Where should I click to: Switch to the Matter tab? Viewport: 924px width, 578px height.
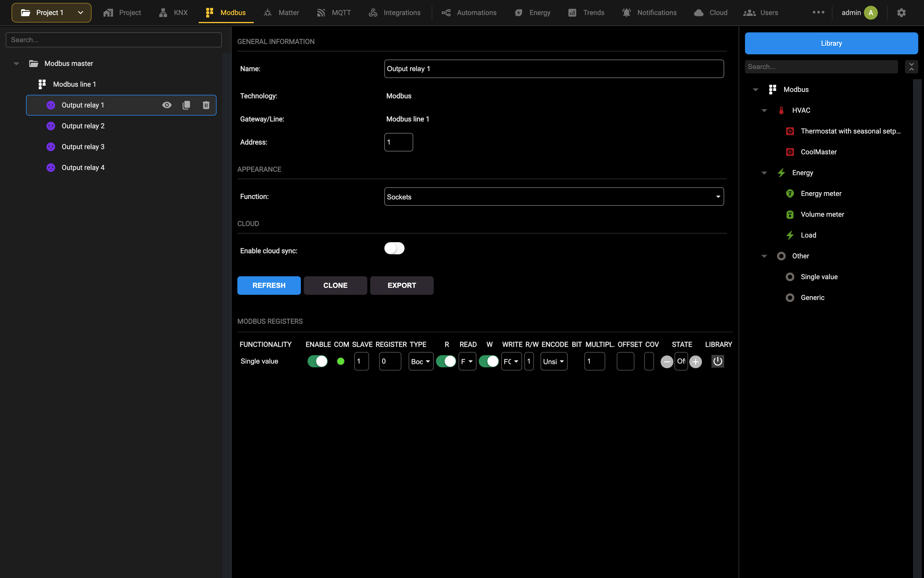[x=282, y=13]
